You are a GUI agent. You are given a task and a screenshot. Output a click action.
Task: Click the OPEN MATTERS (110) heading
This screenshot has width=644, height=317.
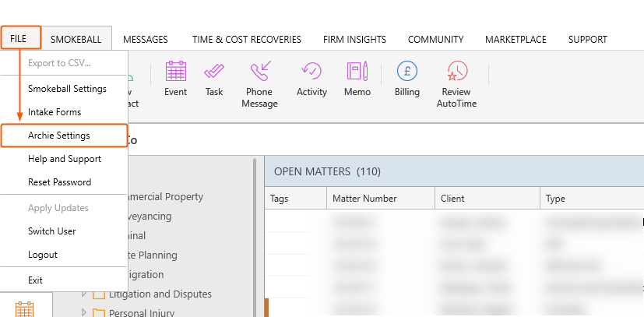[327, 171]
